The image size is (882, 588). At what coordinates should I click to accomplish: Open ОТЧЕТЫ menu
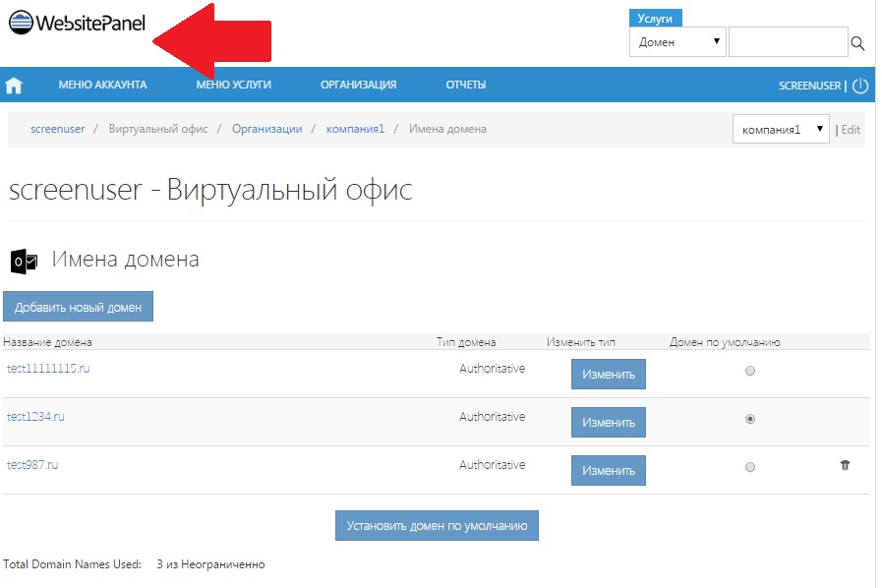[466, 85]
